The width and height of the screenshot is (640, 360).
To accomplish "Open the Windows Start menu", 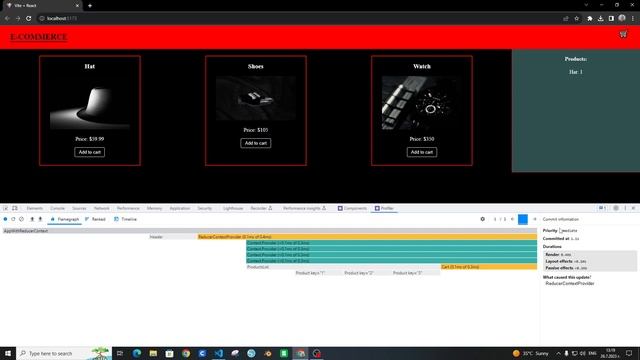I will (x=8, y=353).
